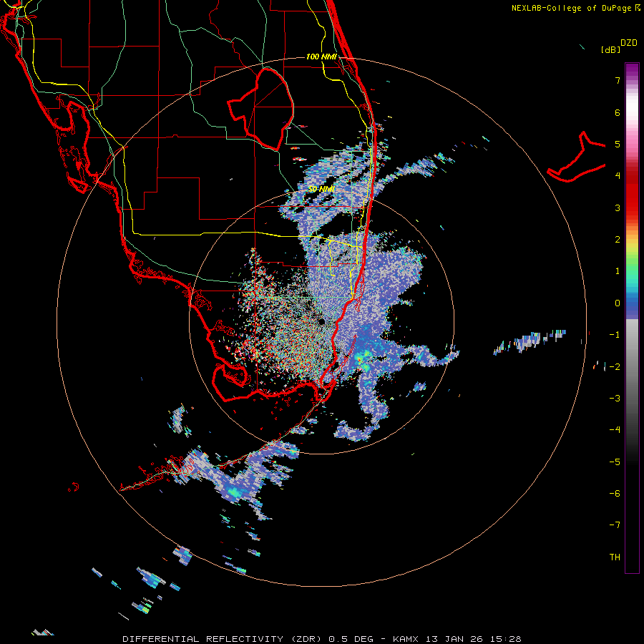The height and width of the screenshot is (644, 644).
Task: Click the 7 dB tick label on scale
Action: tap(618, 80)
